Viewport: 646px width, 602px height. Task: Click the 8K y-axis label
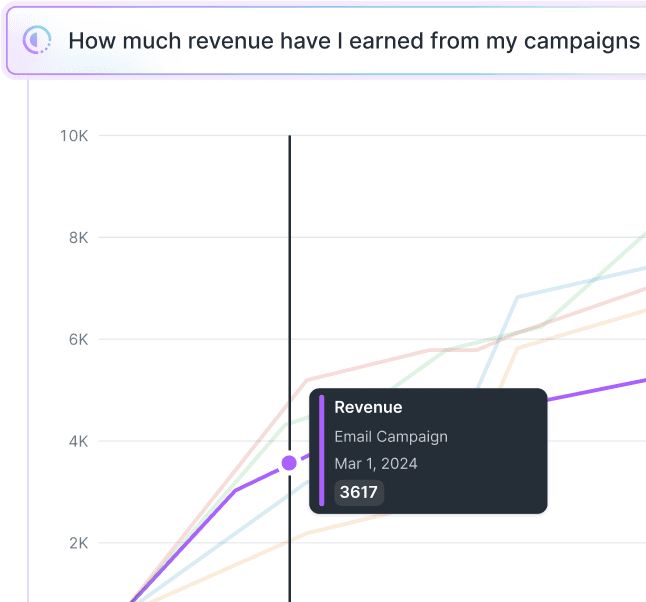[x=78, y=238]
